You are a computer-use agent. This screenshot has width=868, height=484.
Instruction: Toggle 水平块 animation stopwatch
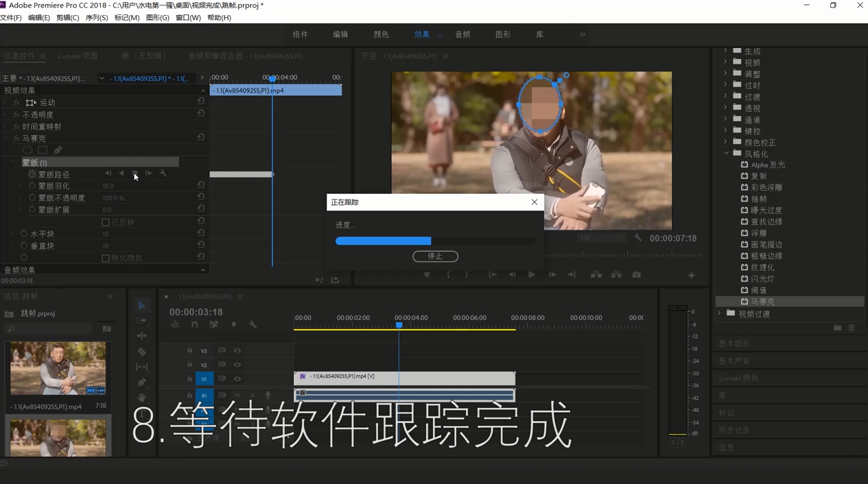pyautogui.click(x=24, y=234)
